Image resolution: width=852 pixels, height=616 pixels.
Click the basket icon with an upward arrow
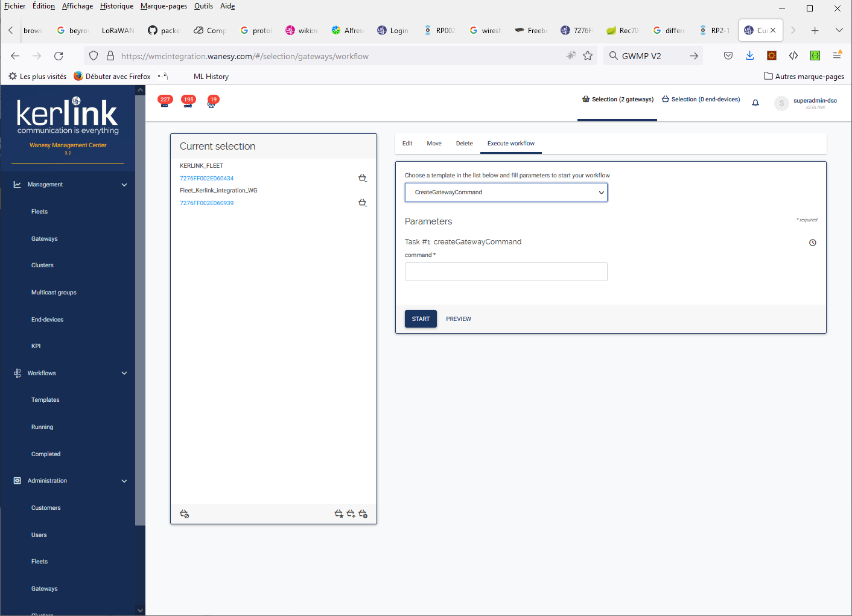point(351,514)
